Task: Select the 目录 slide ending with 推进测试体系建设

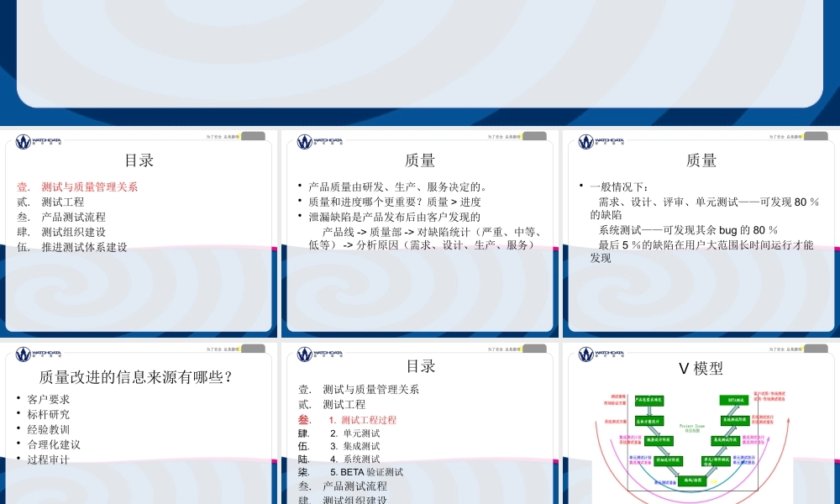Action: pos(139,234)
